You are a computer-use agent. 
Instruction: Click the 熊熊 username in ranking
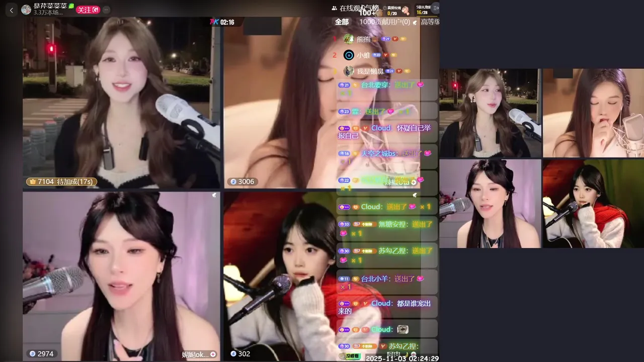[363, 39]
